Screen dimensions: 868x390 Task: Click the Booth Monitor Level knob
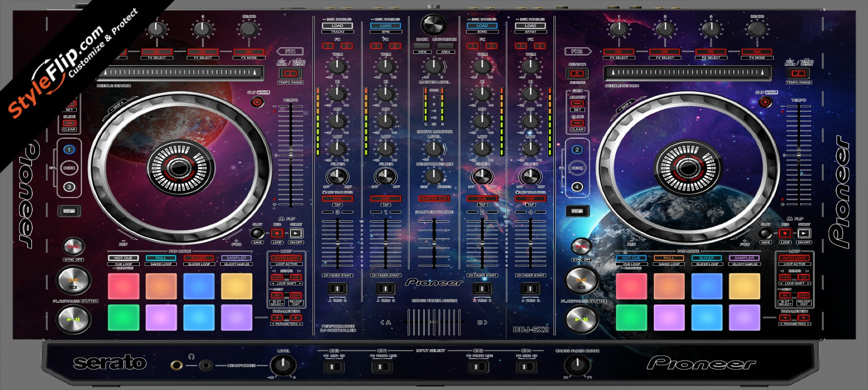(x=434, y=148)
